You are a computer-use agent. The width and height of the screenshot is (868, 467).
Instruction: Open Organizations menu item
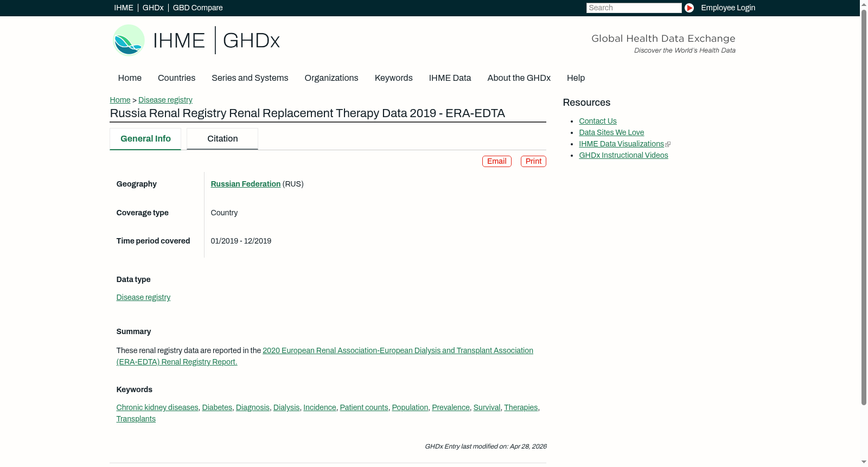click(331, 78)
